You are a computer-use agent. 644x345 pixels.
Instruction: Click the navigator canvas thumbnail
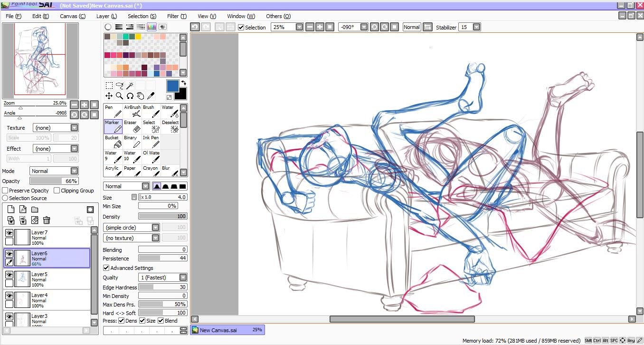tap(40, 60)
